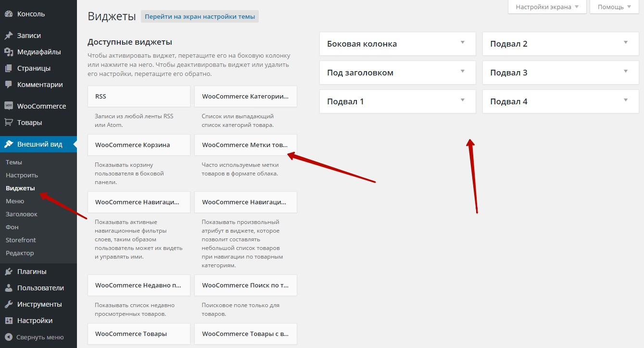Select the WooCommerce Недавно widget
644x348 pixels.
139,286
